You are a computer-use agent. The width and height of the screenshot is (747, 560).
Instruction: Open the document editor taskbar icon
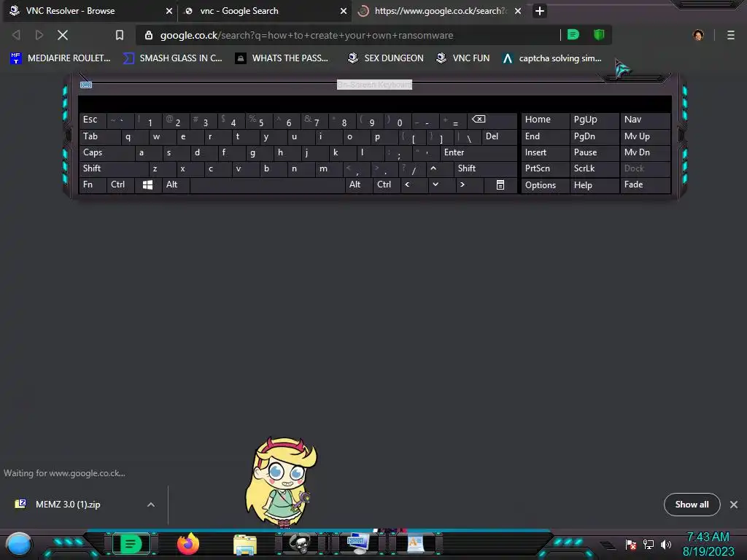coord(415,544)
